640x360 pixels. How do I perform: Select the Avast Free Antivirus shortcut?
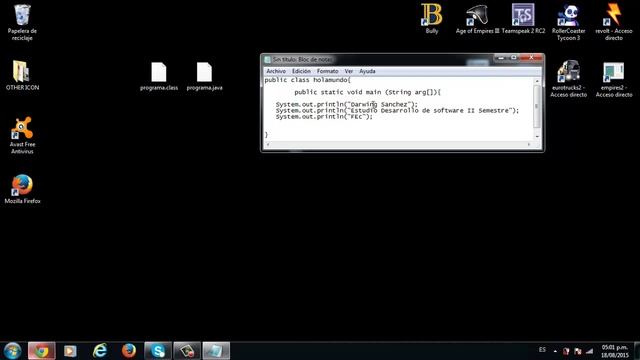point(22,135)
